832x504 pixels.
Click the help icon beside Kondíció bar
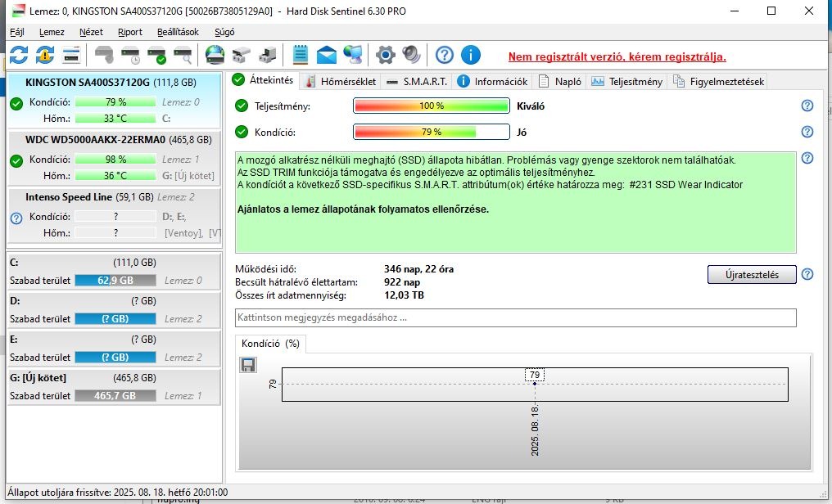(x=807, y=132)
